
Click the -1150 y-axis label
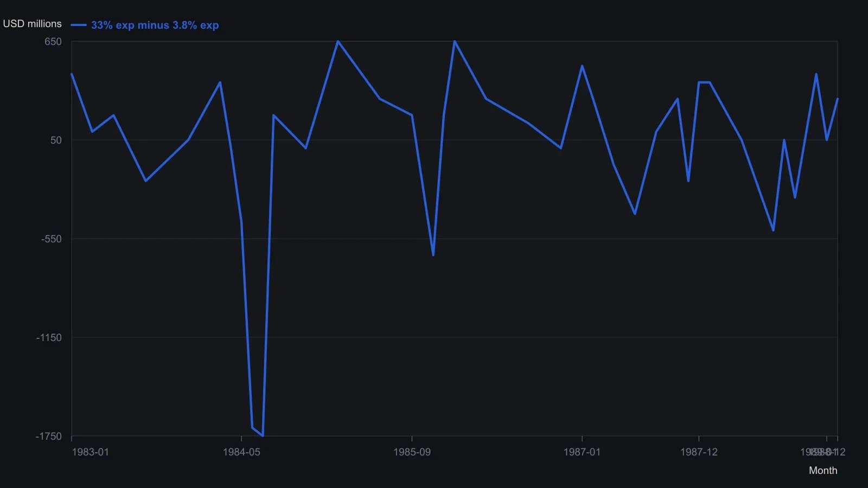pyautogui.click(x=49, y=338)
